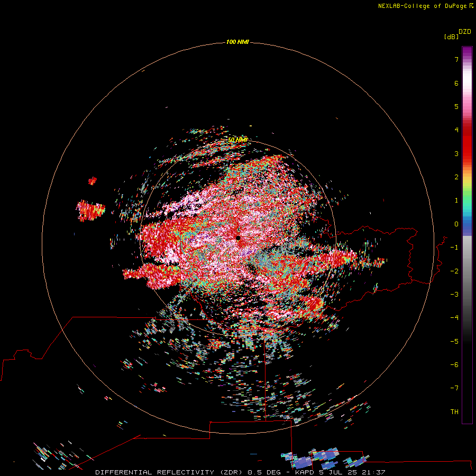Click the 100 NMI range ring label
Screen dimensions: 476x476
click(237, 42)
